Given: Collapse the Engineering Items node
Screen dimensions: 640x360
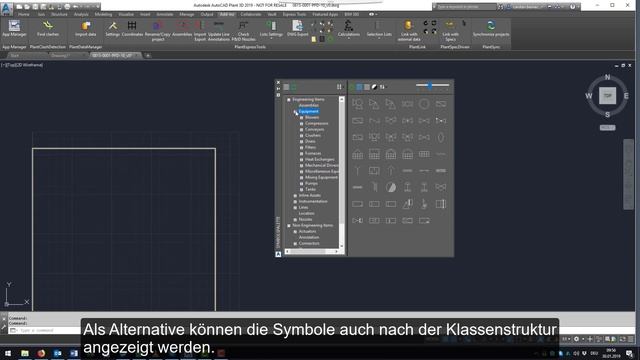Looking at the screenshot, I should tap(289, 100).
